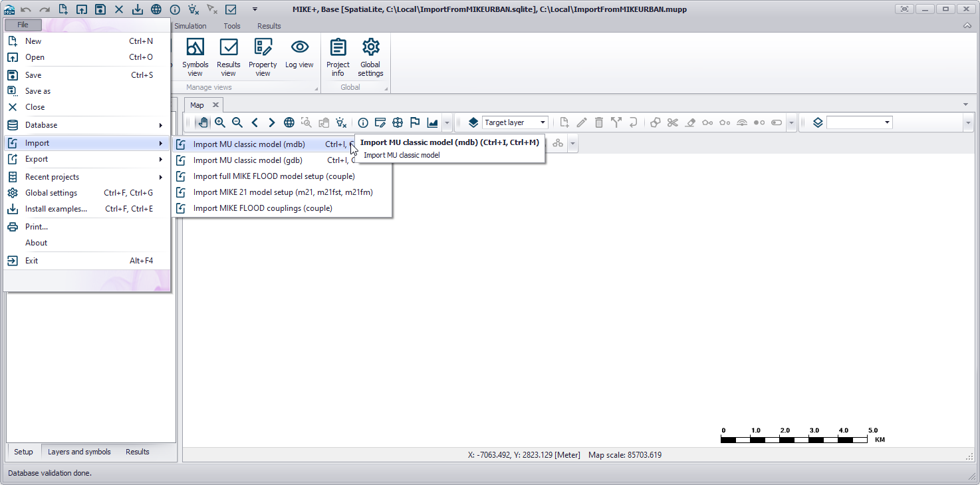Select Import full MIKE FLOOD model setup
Screen dimensions: 980x485
point(282,176)
